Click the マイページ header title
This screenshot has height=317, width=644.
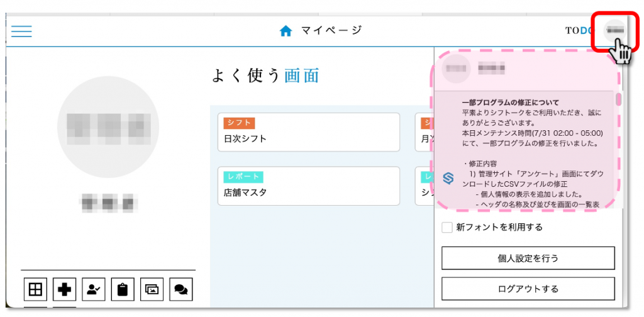click(x=331, y=31)
